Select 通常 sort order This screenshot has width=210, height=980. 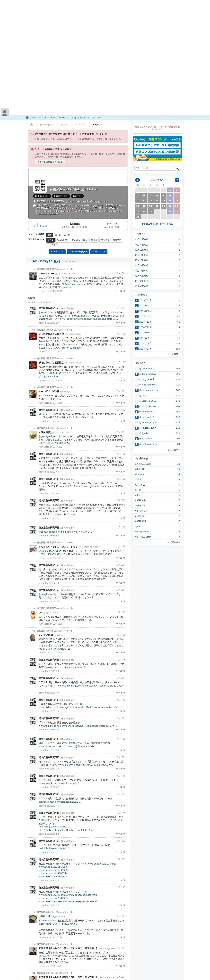50,235
